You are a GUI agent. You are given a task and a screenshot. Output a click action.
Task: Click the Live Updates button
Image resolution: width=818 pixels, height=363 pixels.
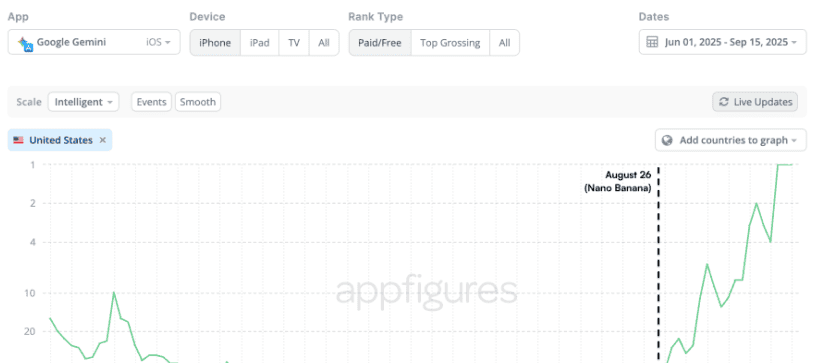755,102
